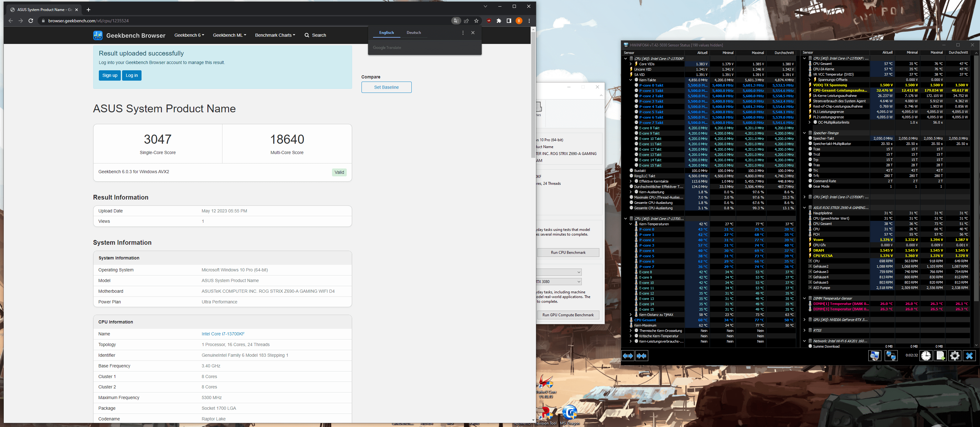Open the HWiNFO sensor settings gear
Image resolution: width=980 pixels, height=427 pixels.
click(955, 356)
